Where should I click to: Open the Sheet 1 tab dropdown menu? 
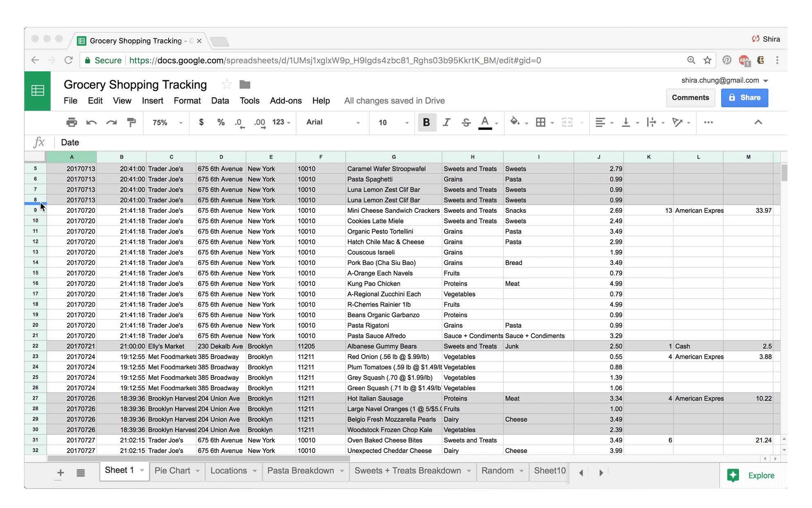pos(141,471)
